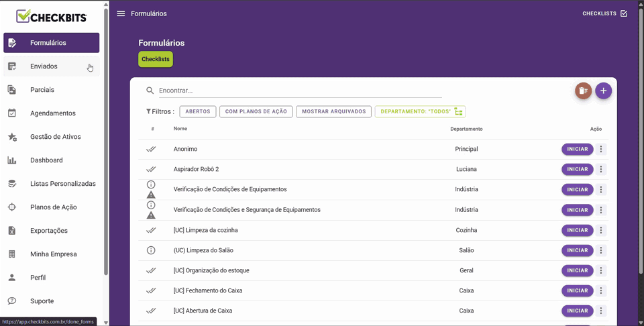This screenshot has height=326, width=644.
Task: Open Gestão de Ativos in sidebar
Action: pyautogui.click(x=55, y=137)
